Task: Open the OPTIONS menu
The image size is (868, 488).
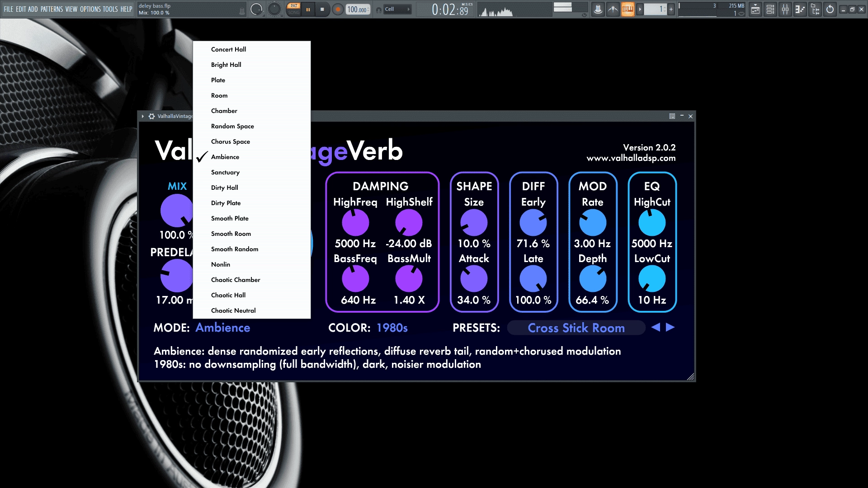Action: tap(90, 9)
